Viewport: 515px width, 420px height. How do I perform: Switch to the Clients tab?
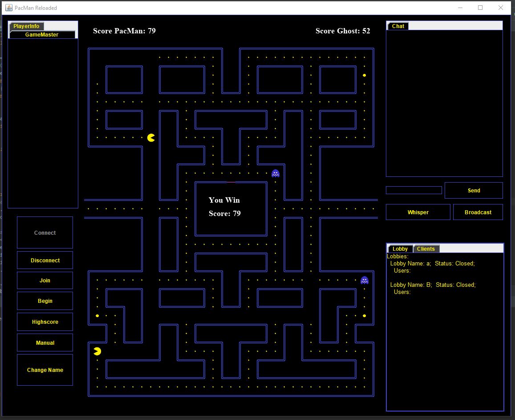click(x=426, y=249)
